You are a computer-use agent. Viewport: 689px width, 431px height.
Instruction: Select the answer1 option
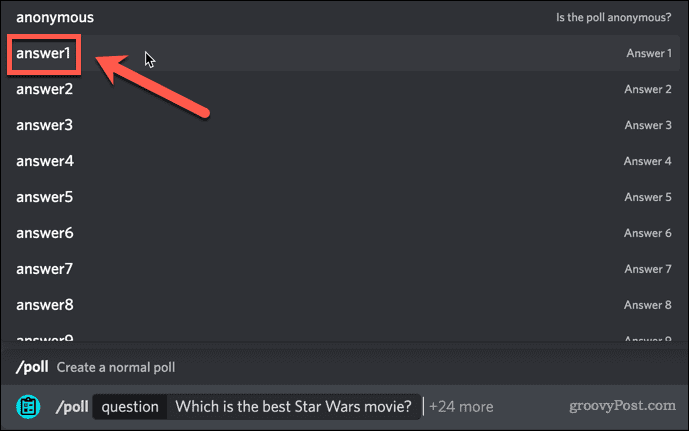[x=44, y=53]
